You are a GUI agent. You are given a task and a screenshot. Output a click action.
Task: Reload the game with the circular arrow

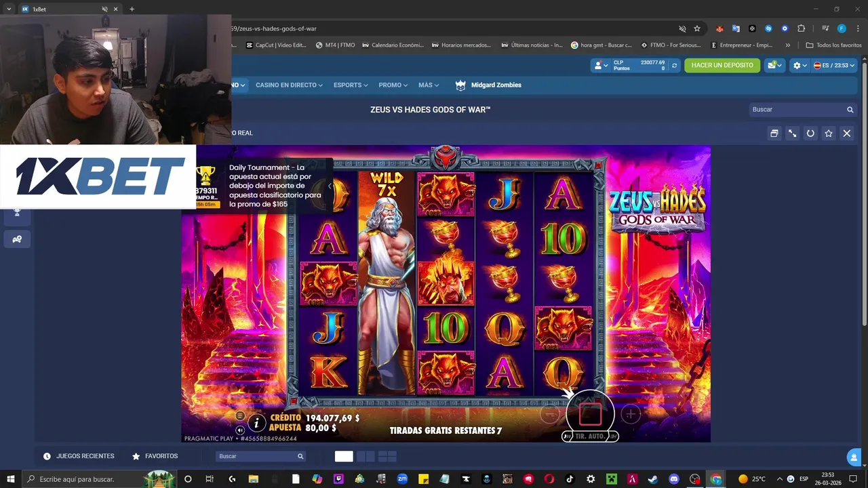[x=810, y=134]
